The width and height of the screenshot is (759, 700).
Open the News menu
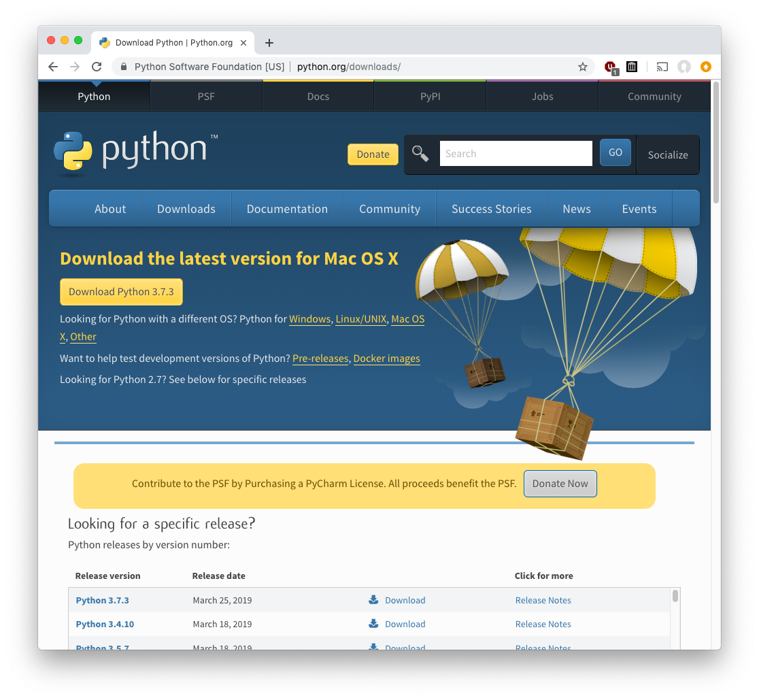[577, 209]
